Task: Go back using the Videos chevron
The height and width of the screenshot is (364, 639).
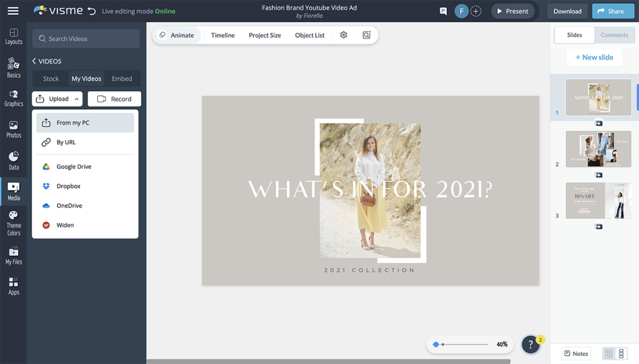Action: tap(35, 61)
